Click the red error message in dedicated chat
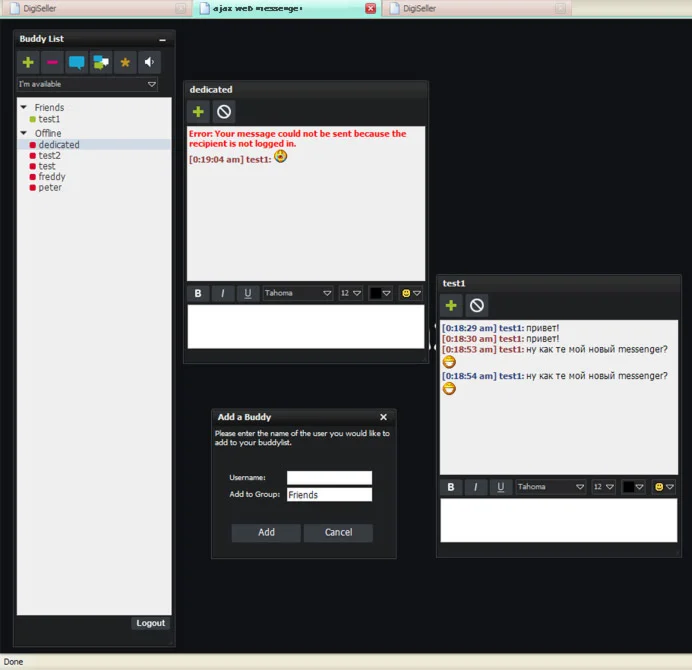Image resolution: width=692 pixels, height=670 pixels. 297,139
